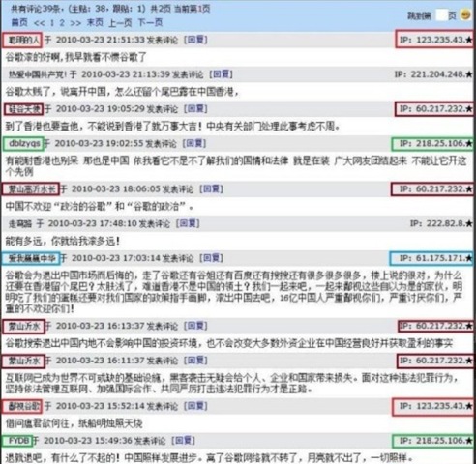
Task: Click IP 222.82.8.* address
Action: pos(441,223)
